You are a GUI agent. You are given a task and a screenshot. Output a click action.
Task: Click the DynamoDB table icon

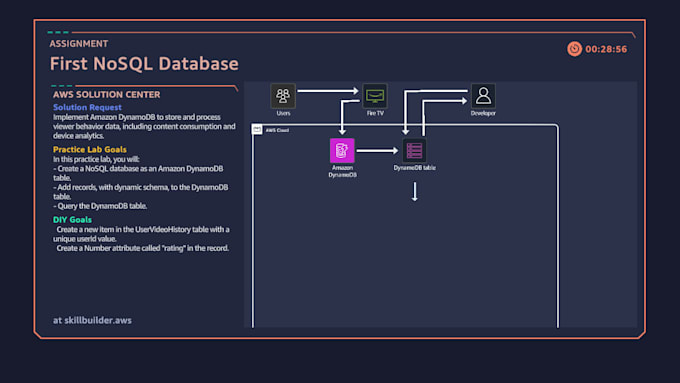click(414, 150)
